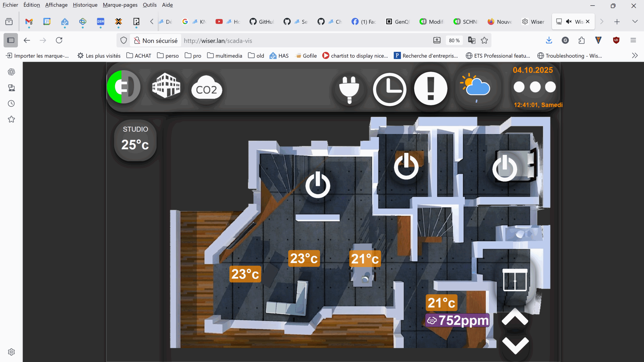Toggle the power button in stairway room
The height and width of the screenshot is (362, 644).
pyautogui.click(x=318, y=185)
